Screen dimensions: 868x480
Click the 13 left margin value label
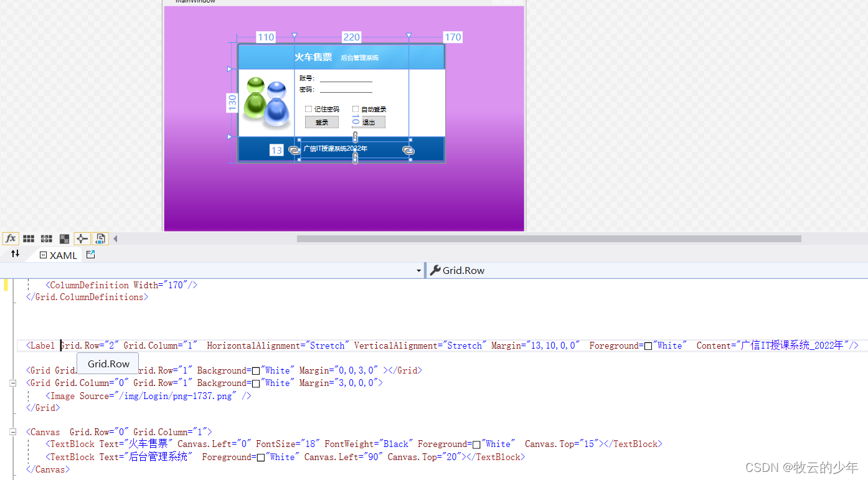click(x=276, y=151)
